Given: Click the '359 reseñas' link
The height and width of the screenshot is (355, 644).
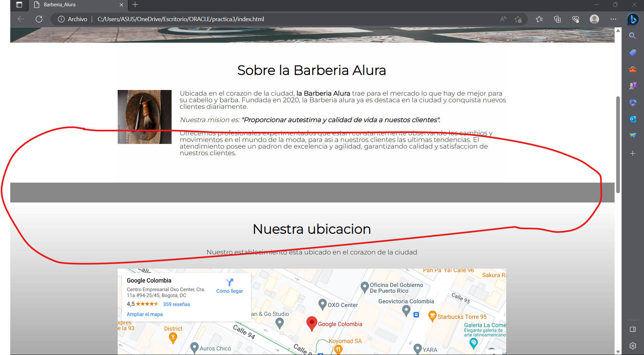Looking at the screenshot, I should (177, 304).
